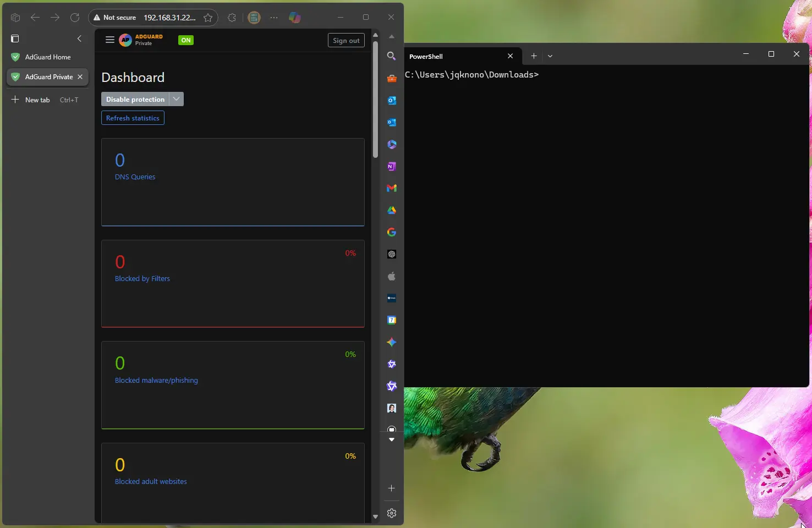
Task: Open Gmail from the Edge sidebar
Action: pos(392,188)
